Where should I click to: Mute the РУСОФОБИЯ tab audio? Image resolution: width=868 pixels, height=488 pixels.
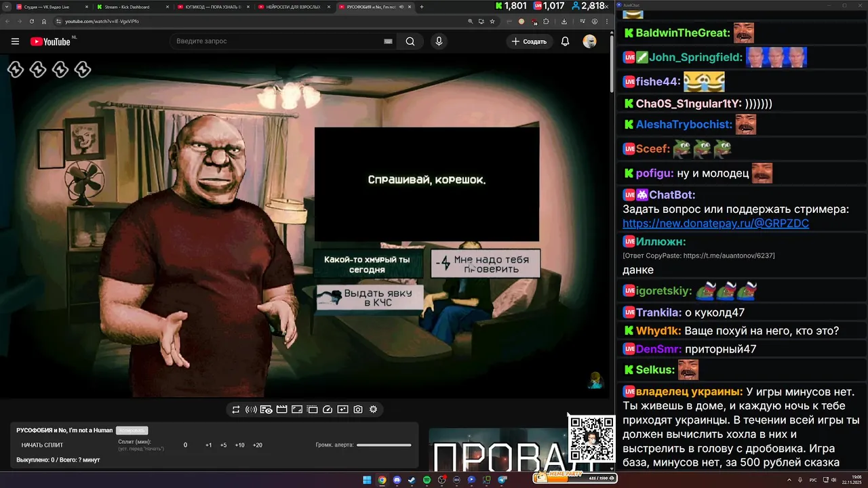point(401,7)
